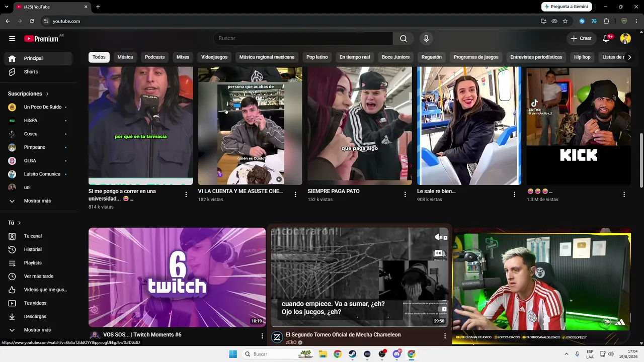Select the Todos filter chip
The image size is (644, 362).
99,57
